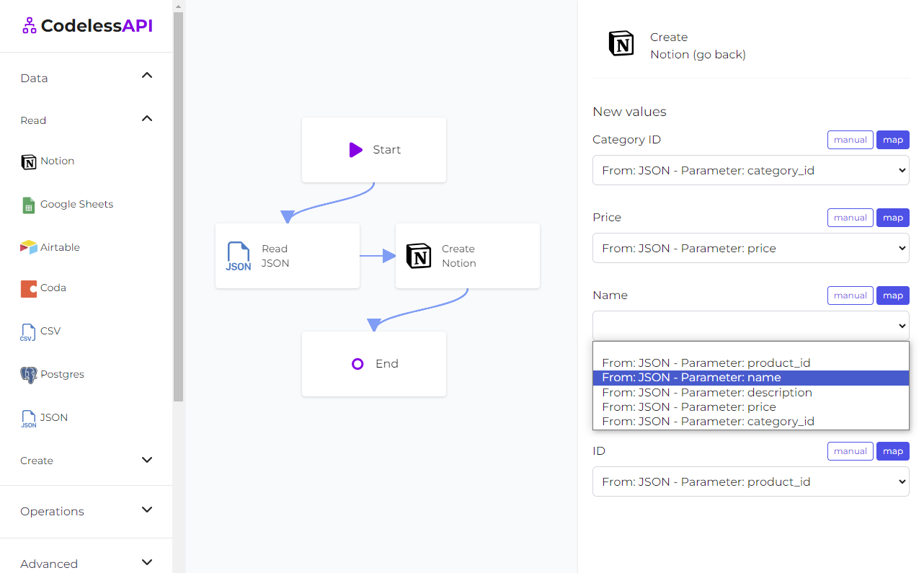Switch Price to manual mode
Viewport: 924px width, 573px height.
coord(850,218)
